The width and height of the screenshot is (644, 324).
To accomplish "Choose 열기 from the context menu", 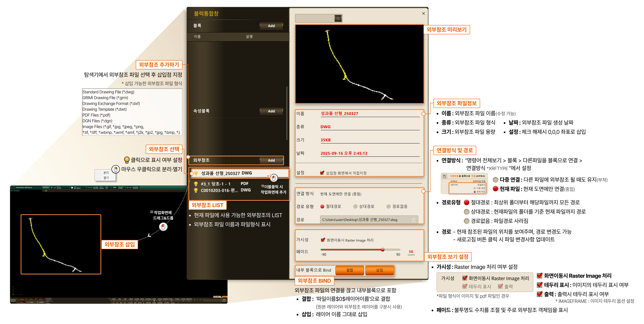I will pyautogui.click(x=106, y=178).
